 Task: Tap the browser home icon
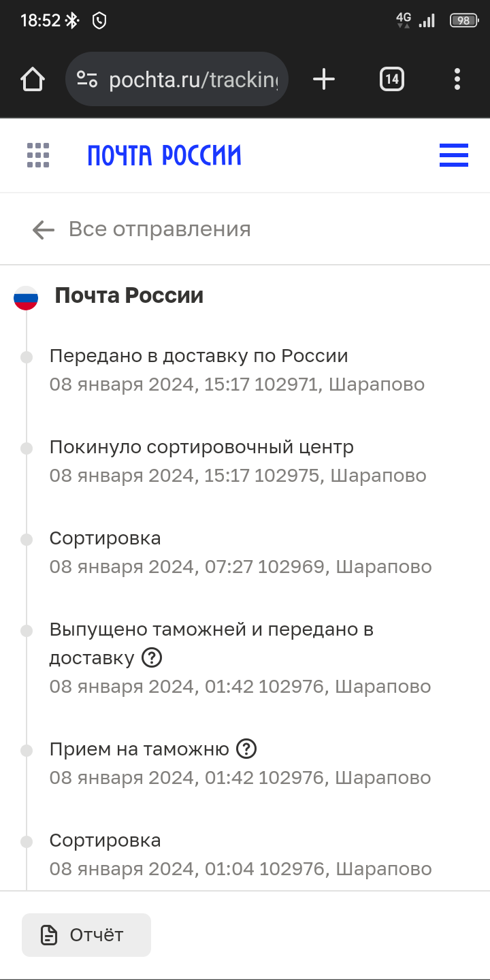click(33, 80)
